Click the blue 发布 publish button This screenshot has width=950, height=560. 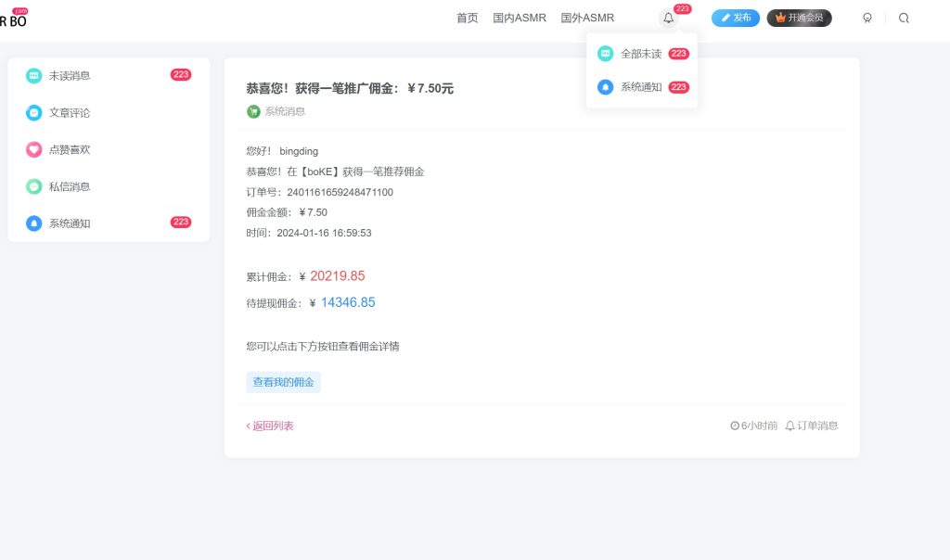tap(735, 18)
